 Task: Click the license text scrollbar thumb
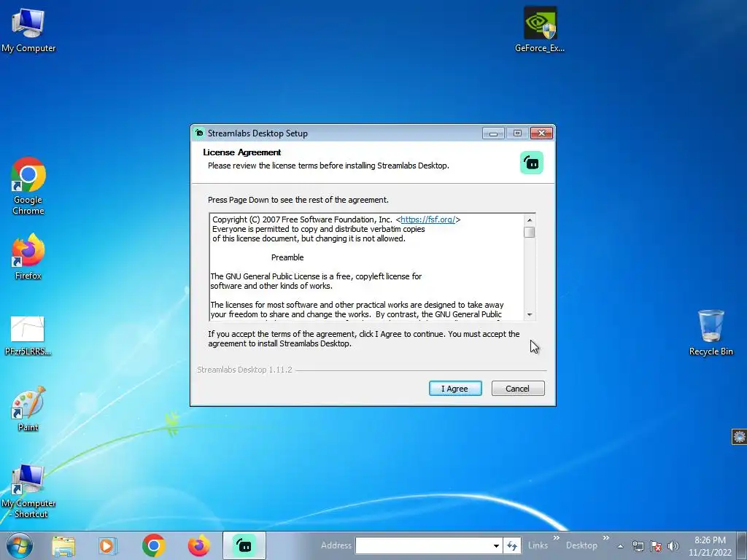(x=530, y=233)
